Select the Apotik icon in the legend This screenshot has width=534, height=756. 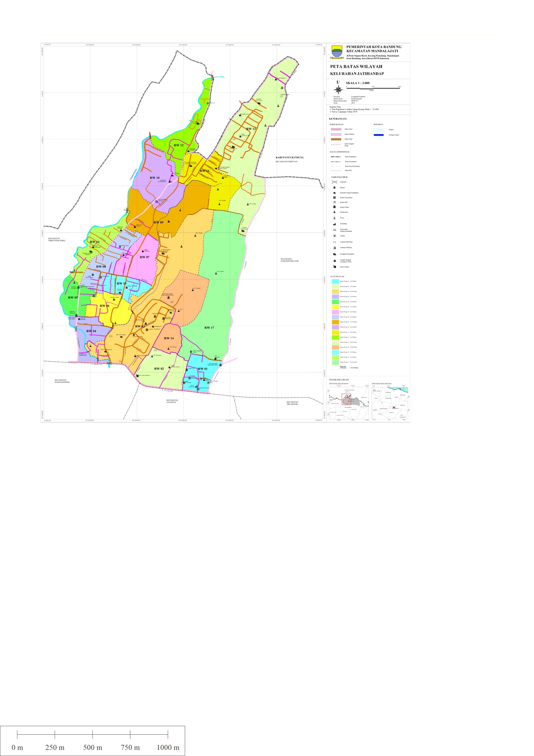point(334,236)
